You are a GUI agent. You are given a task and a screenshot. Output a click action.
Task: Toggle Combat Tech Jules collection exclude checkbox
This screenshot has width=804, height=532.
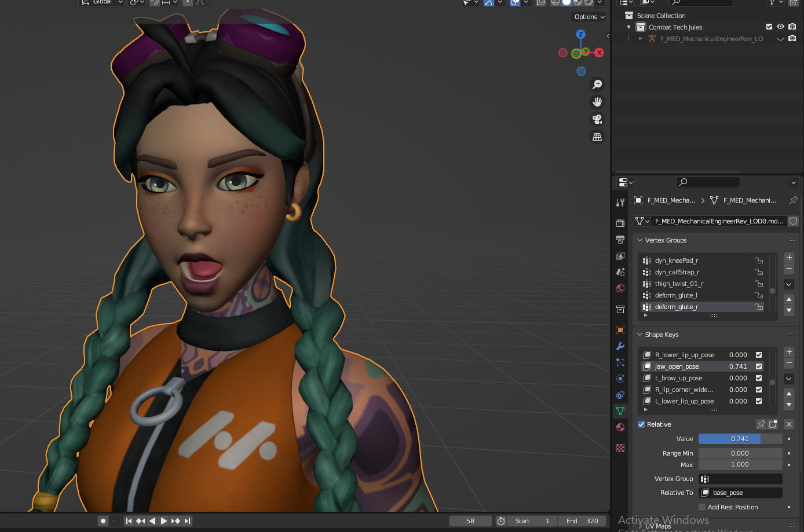pyautogui.click(x=769, y=27)
